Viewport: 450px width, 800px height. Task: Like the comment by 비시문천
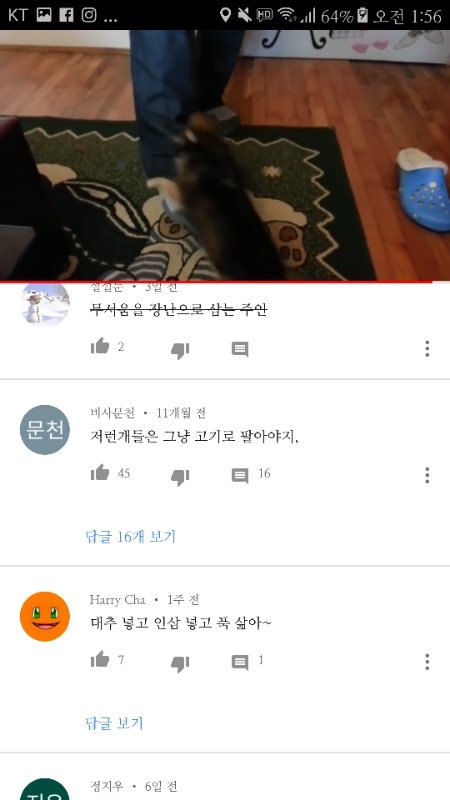100,473
